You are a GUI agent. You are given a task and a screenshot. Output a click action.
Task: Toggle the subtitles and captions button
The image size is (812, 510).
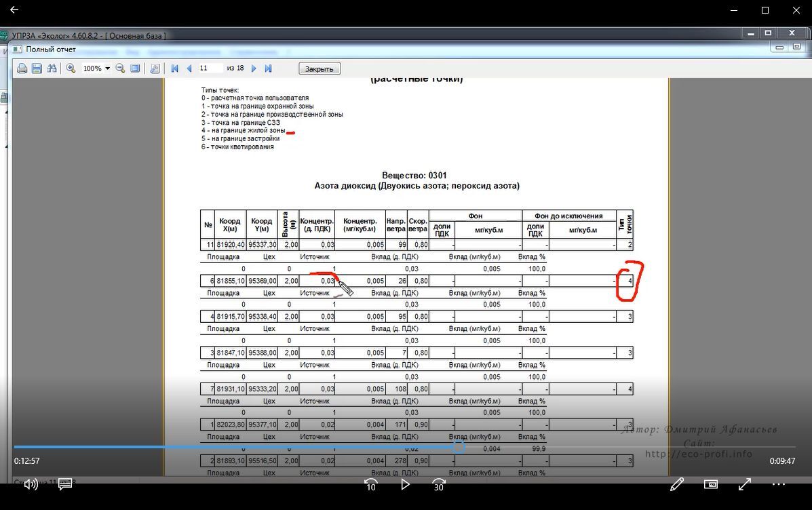tap(65, 484)
